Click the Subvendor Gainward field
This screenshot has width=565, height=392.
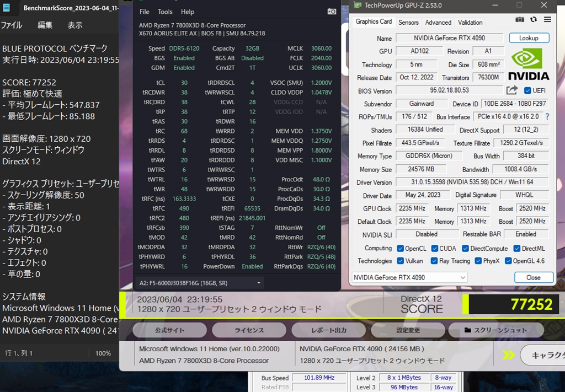point(421,104)
